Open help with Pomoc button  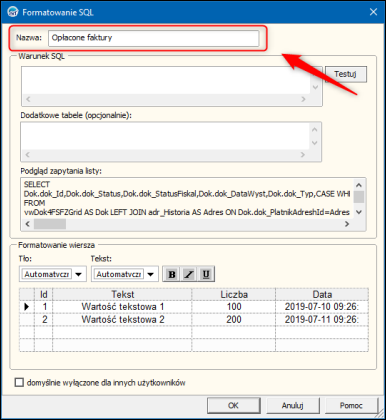(x=351, y=405)
